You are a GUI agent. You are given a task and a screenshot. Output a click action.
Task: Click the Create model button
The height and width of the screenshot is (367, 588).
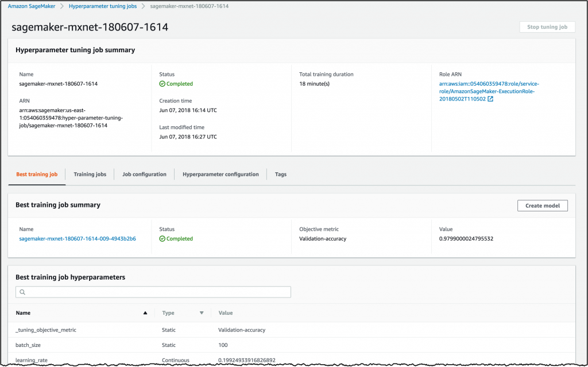(x=542, y=206)
